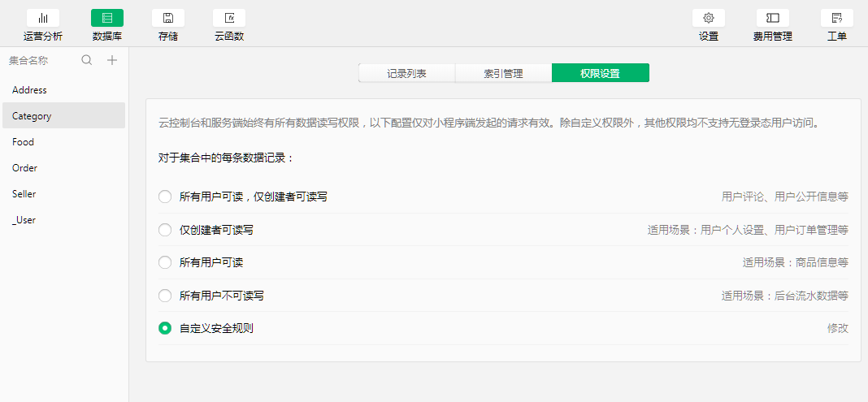The image size is (868, 402).
Task: Click 用户评论、用户公开信息等 description text
Action: coord(785,197)
